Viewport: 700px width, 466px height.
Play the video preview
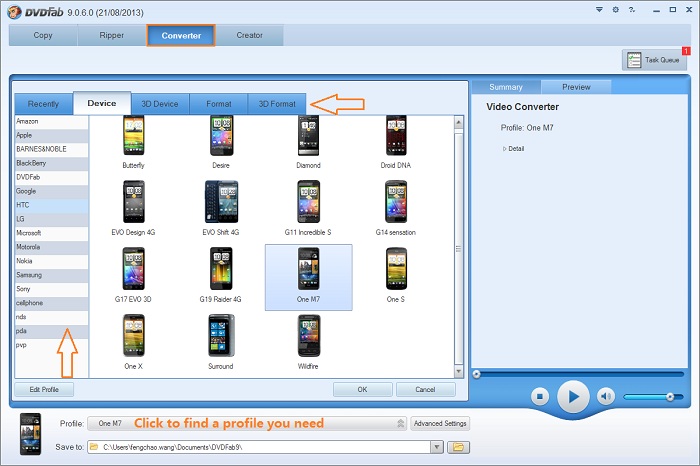tap(573, 396)
